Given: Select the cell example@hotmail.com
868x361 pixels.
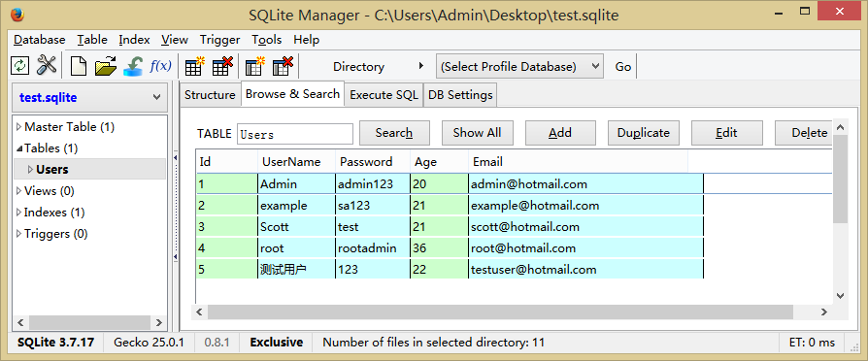Looking at the screenshot, I should (x=585, y=206).
